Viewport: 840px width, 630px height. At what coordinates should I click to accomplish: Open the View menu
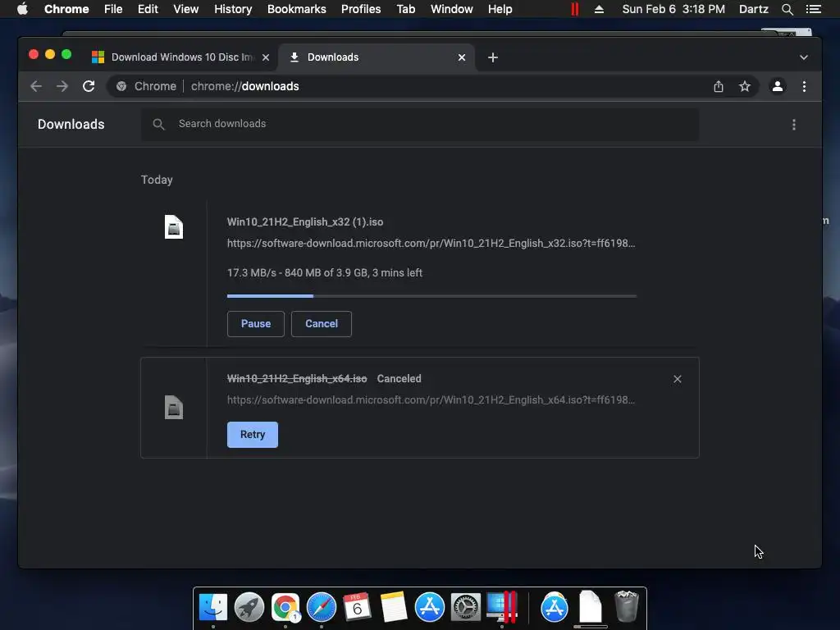(x=186, y=9)
